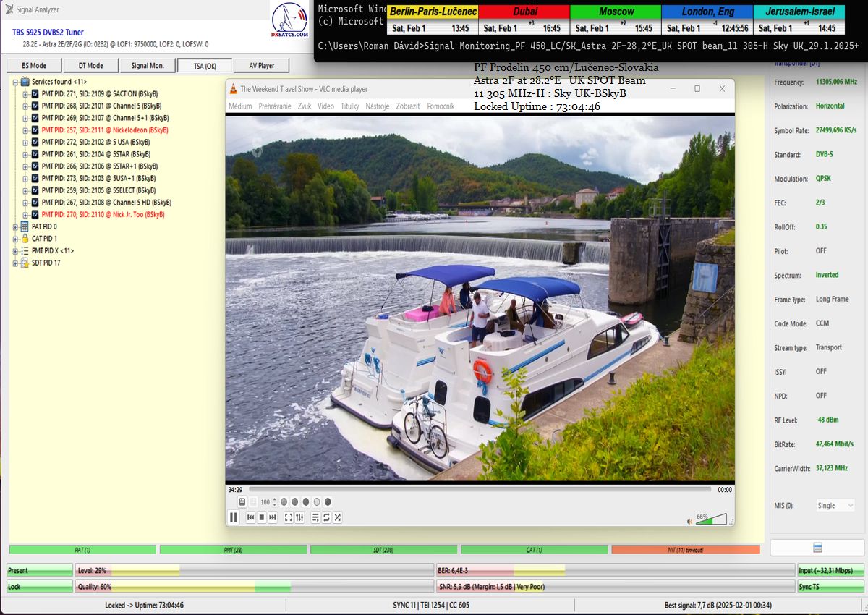Show the VLC playlist

tap(315, 517)
